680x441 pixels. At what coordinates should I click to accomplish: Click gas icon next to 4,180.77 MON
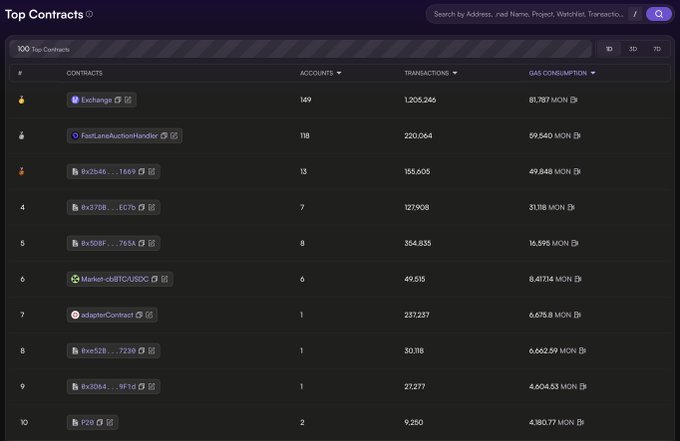click(580, 422)
